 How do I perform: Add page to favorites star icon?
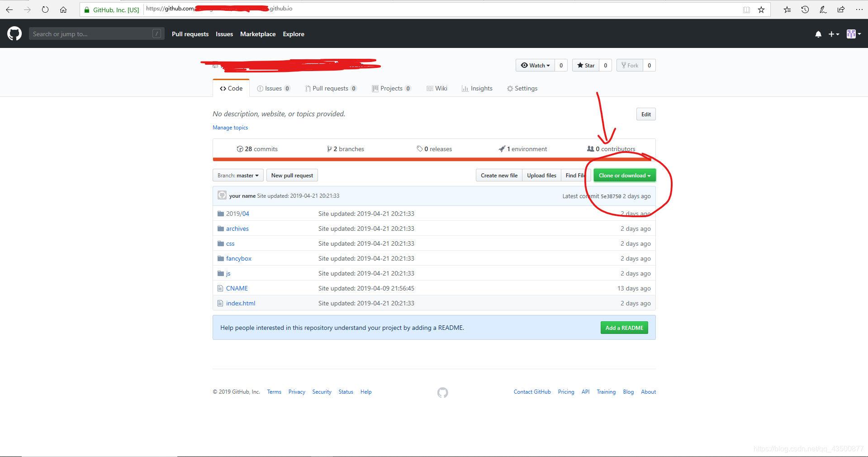coord(761,10)
